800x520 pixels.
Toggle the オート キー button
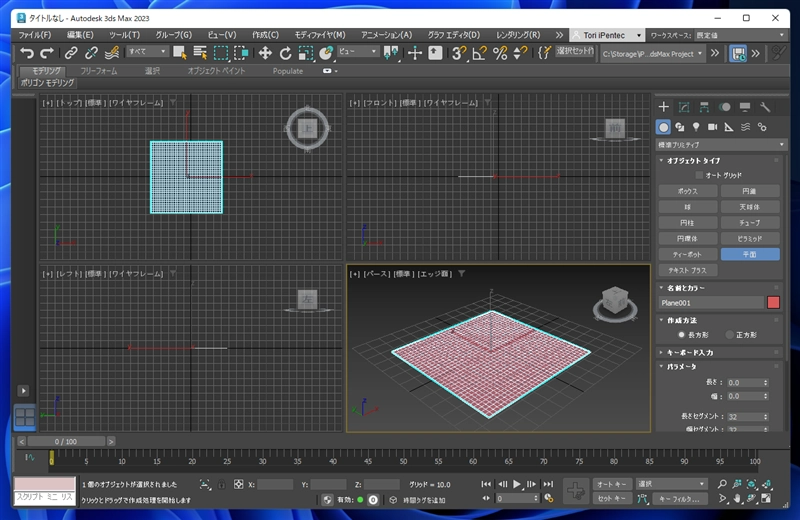612,484
